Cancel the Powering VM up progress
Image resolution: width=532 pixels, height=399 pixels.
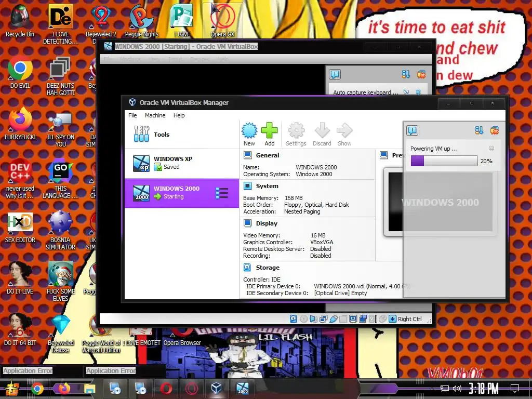491,148
